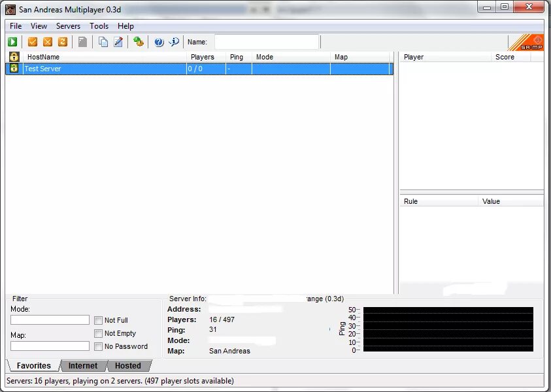Sort by Players column header
The image size is (551, 392).
pyautogui.click(x=207, y=57)
